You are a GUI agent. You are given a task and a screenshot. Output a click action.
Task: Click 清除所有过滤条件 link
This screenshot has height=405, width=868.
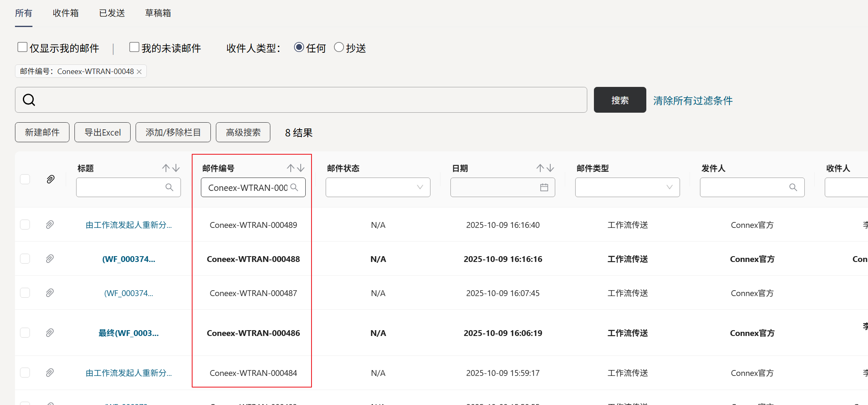point(692,101)
